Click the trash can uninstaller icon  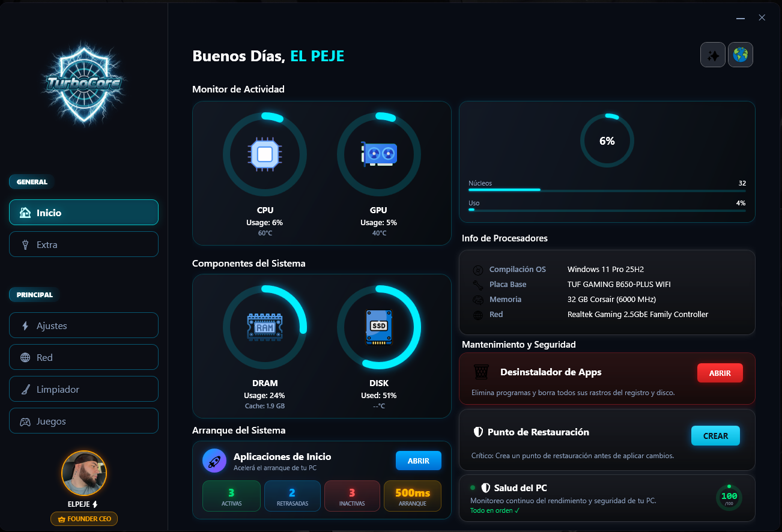pyautogui.click(x=481, y=372)
